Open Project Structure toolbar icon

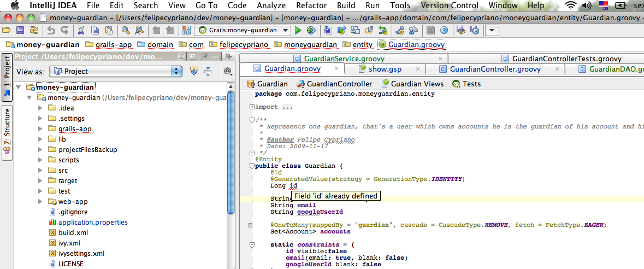click(x=413, y=30)
